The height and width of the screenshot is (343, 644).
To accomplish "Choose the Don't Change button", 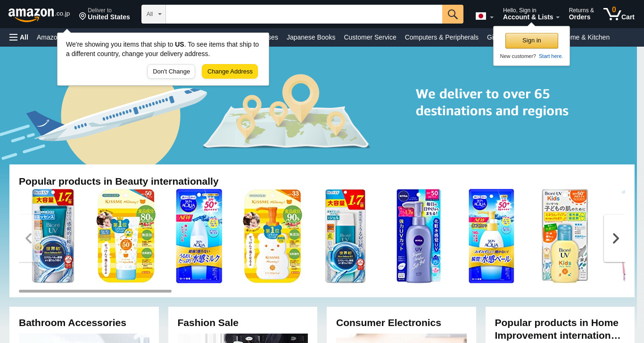I will [171, 72].
